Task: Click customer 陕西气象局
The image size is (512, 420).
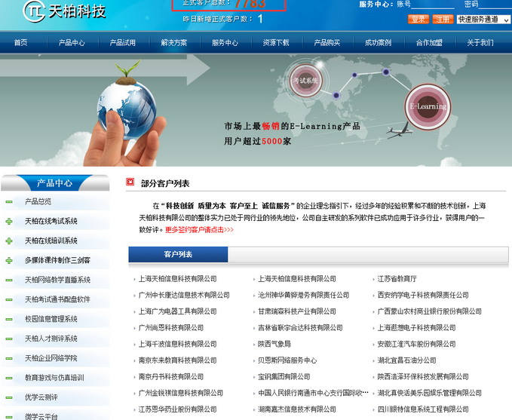Action: coord(274,345)
